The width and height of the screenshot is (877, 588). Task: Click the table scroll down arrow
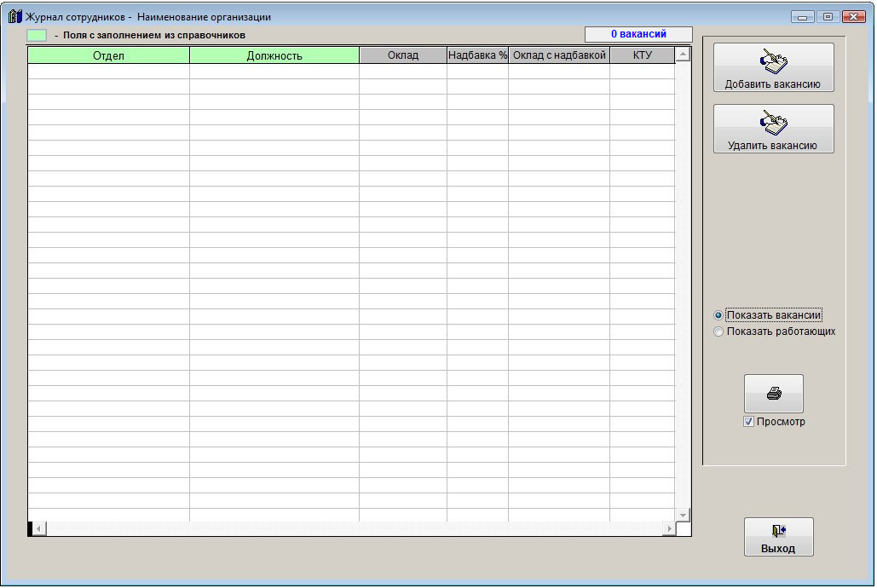coord(683,515)
